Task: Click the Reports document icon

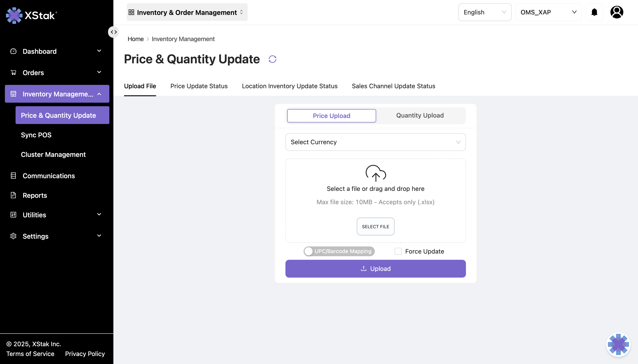Action: click(x=13, y=195)
